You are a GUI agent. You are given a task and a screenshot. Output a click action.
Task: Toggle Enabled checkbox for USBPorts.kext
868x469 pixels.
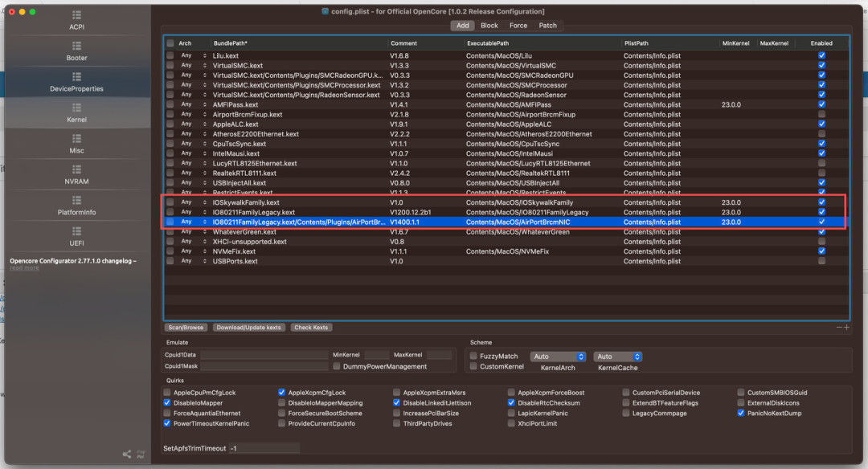(x=821, y=261)
